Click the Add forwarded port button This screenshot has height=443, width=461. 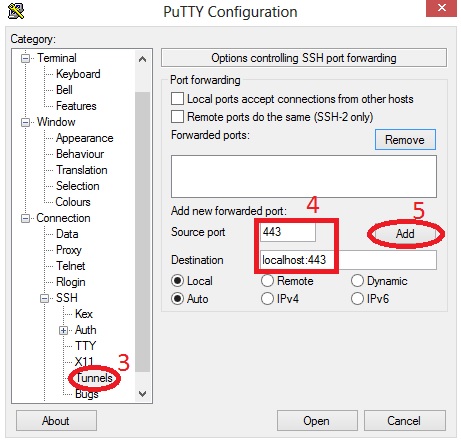point(405,234)
